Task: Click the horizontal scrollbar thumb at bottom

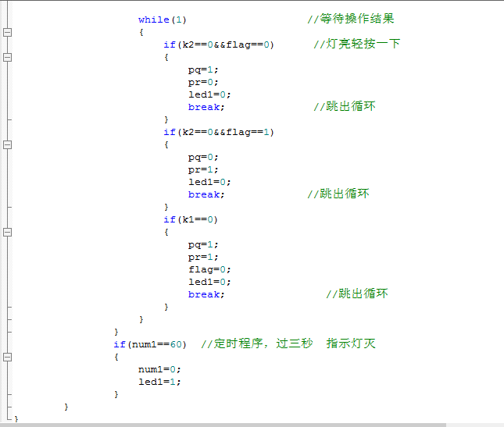Action: click(x=223, y=425)
